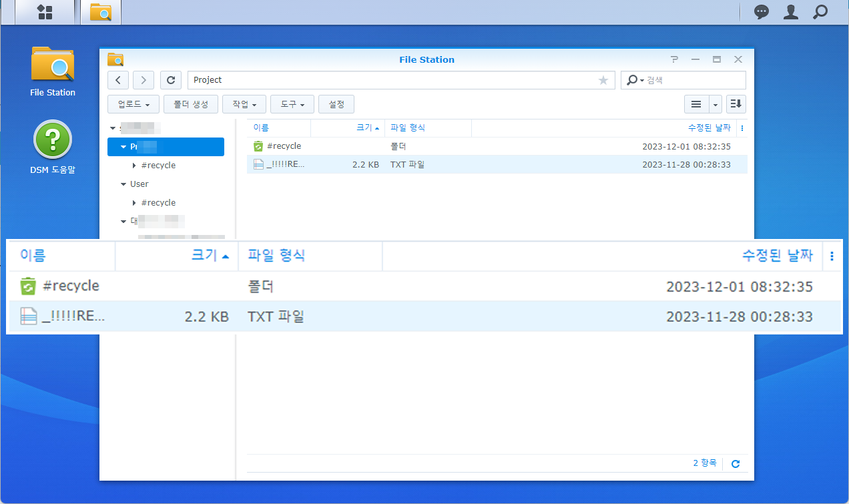This screenshot has height=504, width=849.
Task: Click the top-right magnifier search icon
Action: 820,12
